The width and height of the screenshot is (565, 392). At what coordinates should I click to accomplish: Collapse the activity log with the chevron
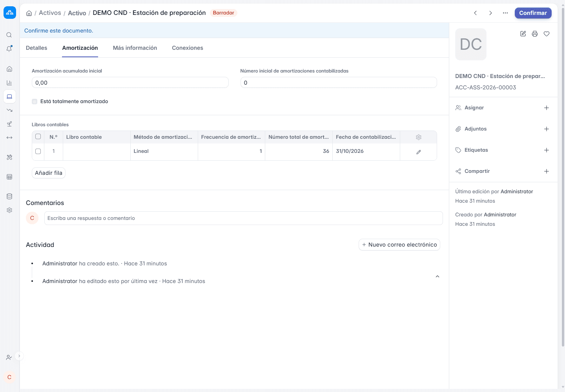click(x=437, y=276)
